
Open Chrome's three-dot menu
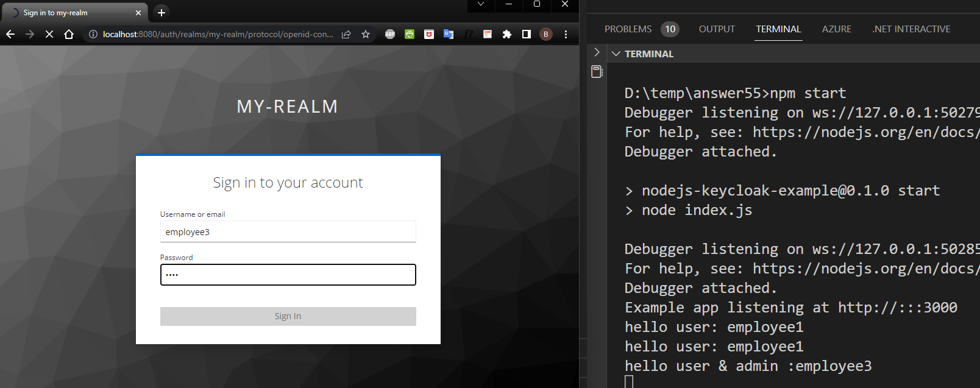click(566, 34)
